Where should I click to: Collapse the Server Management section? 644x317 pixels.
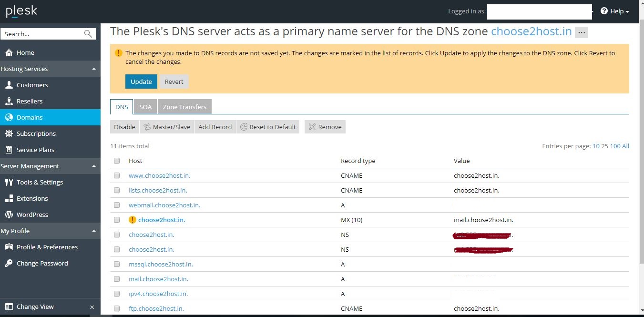(94, 166)
